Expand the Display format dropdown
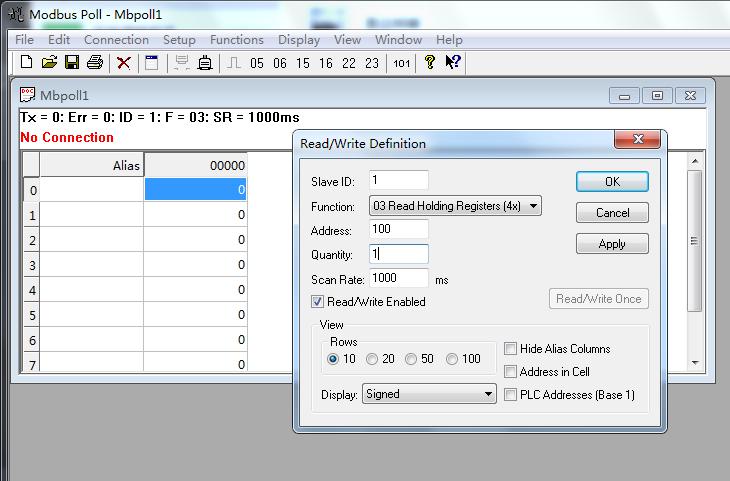 429,394
